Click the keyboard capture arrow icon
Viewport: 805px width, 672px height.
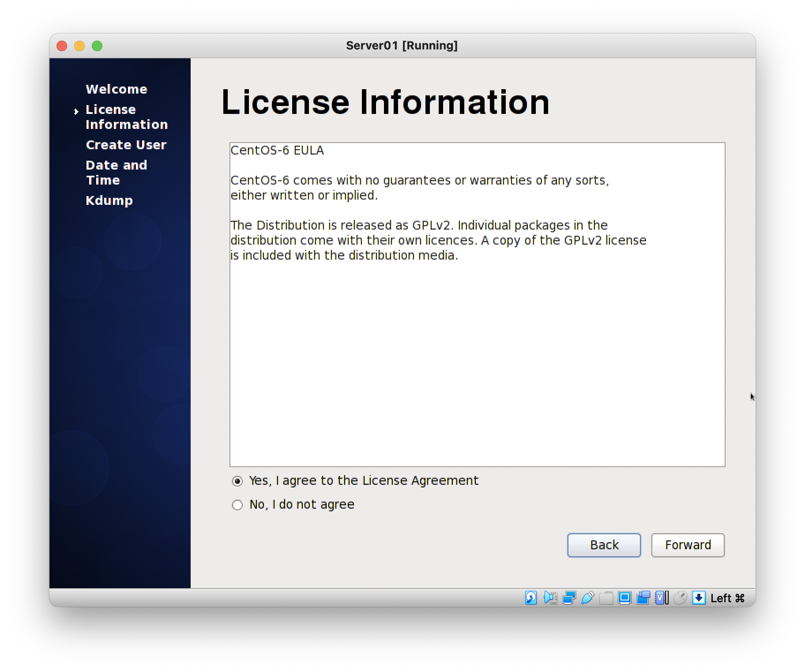point(699,598)
